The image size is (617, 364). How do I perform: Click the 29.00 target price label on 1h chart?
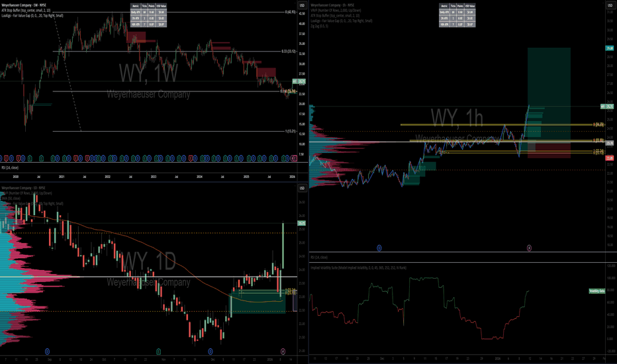(x=610, y=48)
